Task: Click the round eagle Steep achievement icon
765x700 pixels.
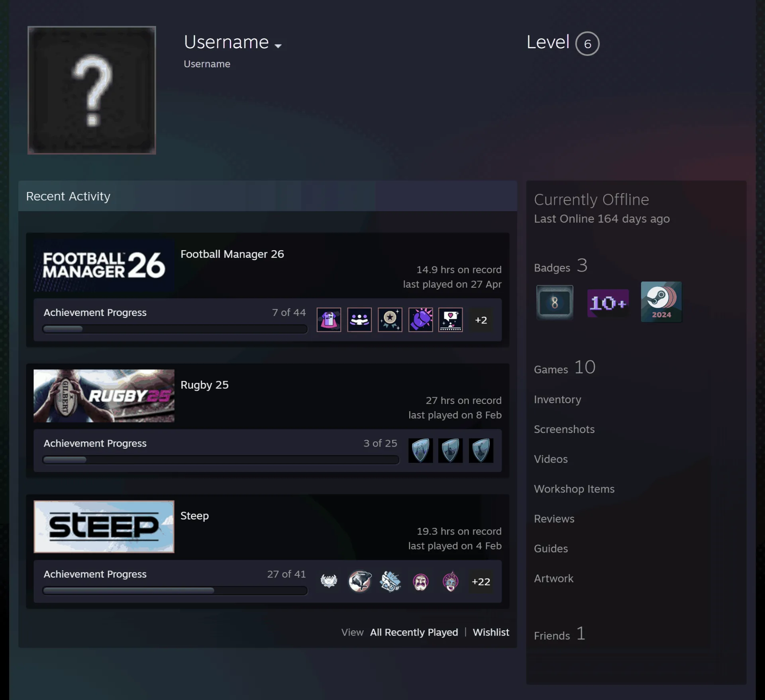Action: pyautogui.click(x=359, y=581)
